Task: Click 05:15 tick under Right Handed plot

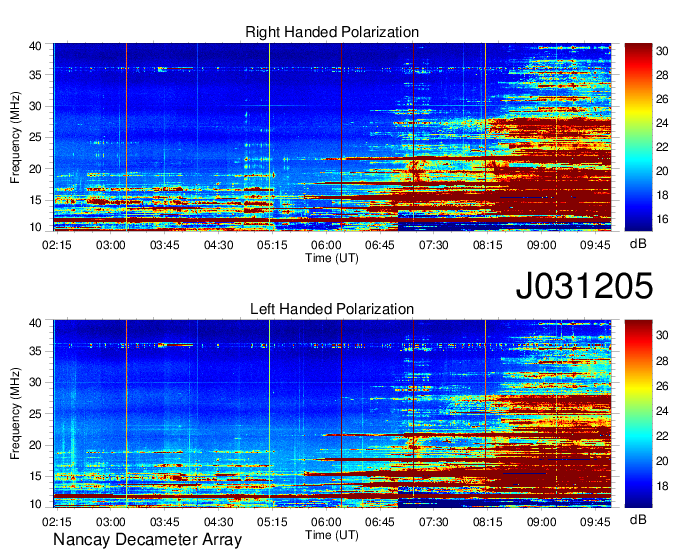Action: (272, 245)
